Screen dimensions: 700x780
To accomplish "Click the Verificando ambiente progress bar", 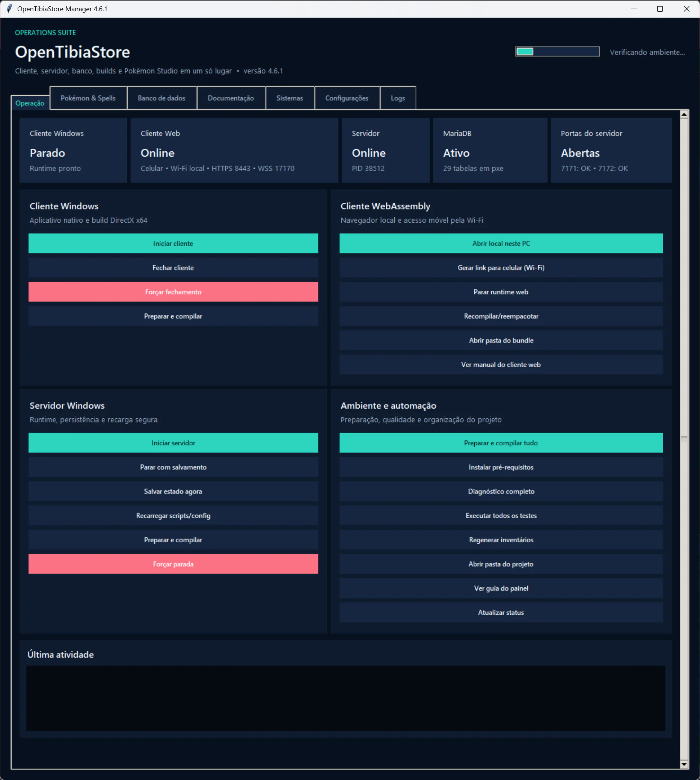I will coord(557,51).
